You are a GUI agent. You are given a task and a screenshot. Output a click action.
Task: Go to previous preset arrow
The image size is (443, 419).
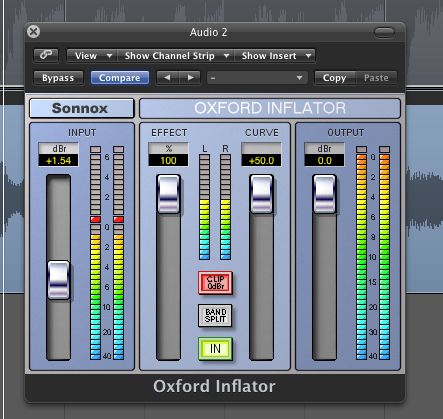tap(167, 78)
